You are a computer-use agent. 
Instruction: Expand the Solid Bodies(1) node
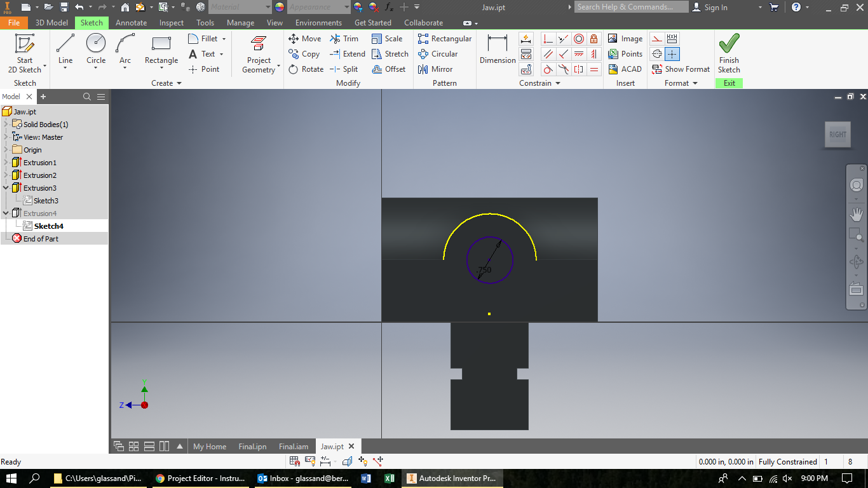point(6,125)
